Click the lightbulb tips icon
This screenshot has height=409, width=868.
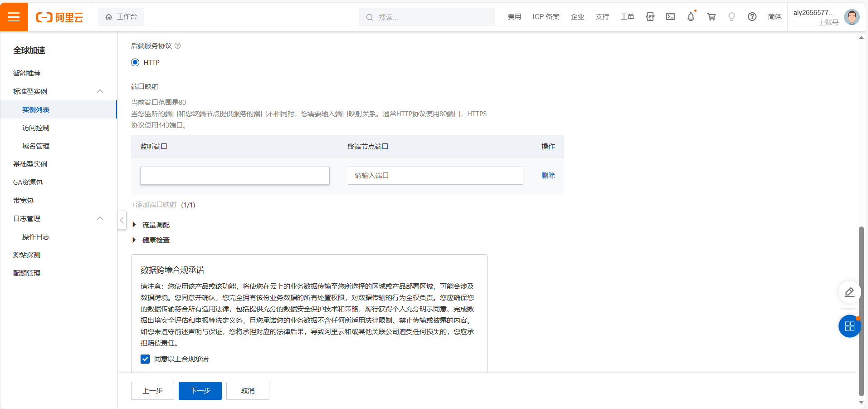click(x=731, y=17)
